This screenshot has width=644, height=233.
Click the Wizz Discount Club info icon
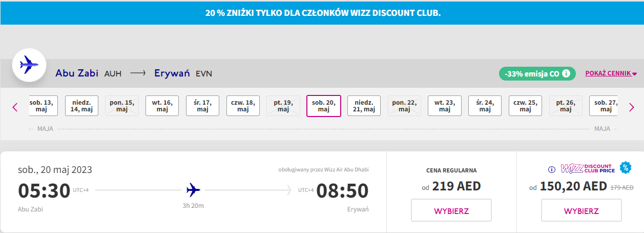552,169
